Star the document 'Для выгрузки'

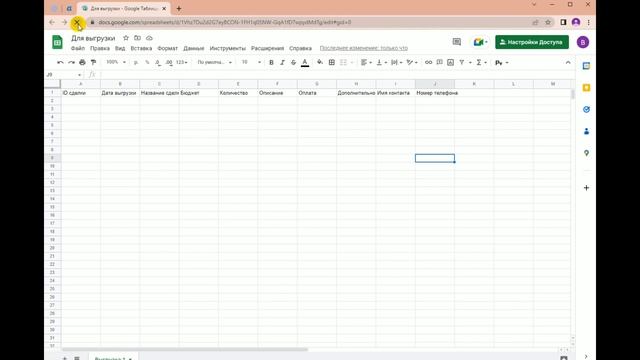click(x=126, y=38)
